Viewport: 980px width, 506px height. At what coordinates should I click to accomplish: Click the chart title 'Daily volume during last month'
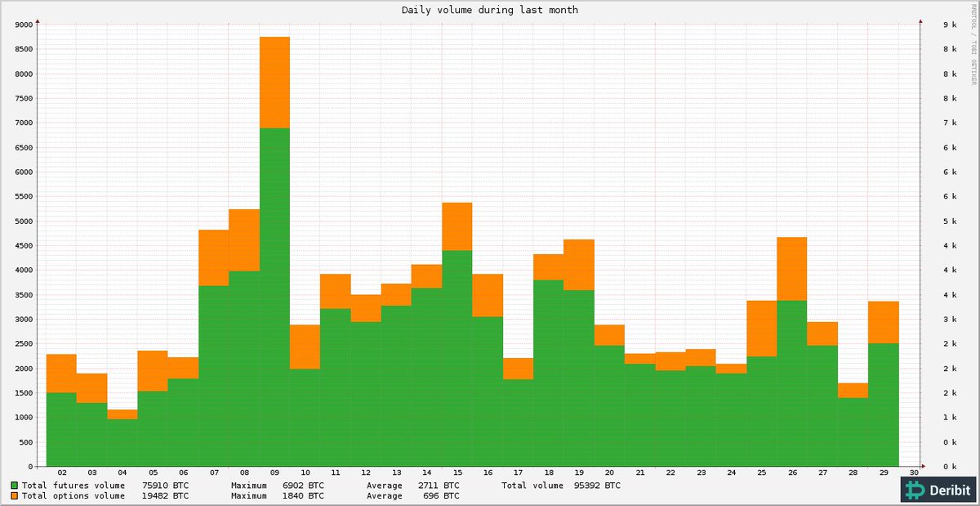490,10
